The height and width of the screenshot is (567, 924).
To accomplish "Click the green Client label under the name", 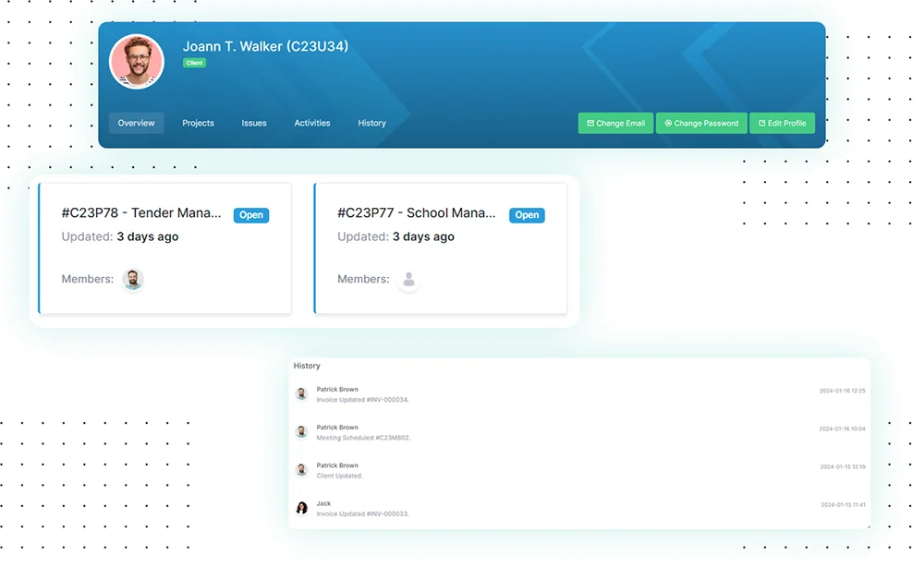I will point(194,63).
